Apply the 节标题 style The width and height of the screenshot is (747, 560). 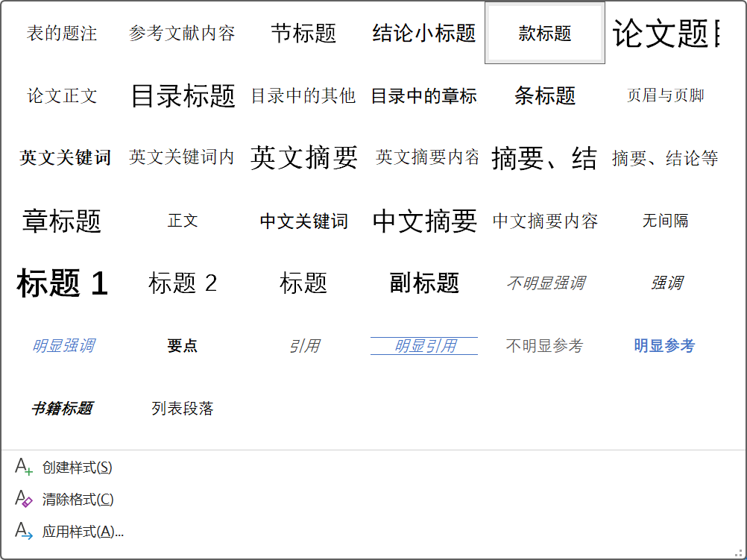(x=303, y=34)
